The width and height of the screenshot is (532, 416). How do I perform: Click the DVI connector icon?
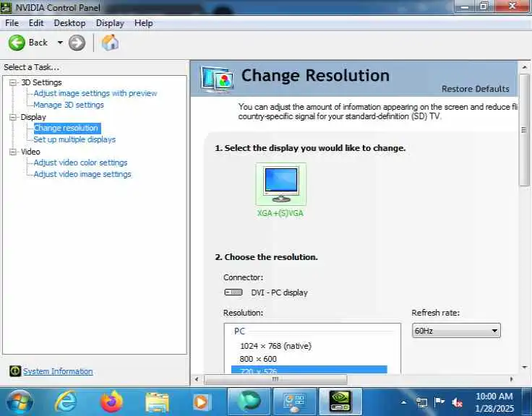tap(233, 292)
